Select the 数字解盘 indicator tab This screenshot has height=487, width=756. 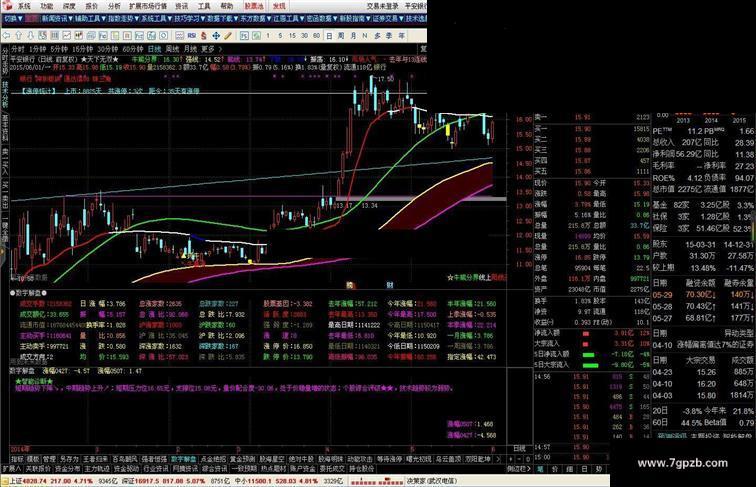pyautogui.click(x=184, y=459)
